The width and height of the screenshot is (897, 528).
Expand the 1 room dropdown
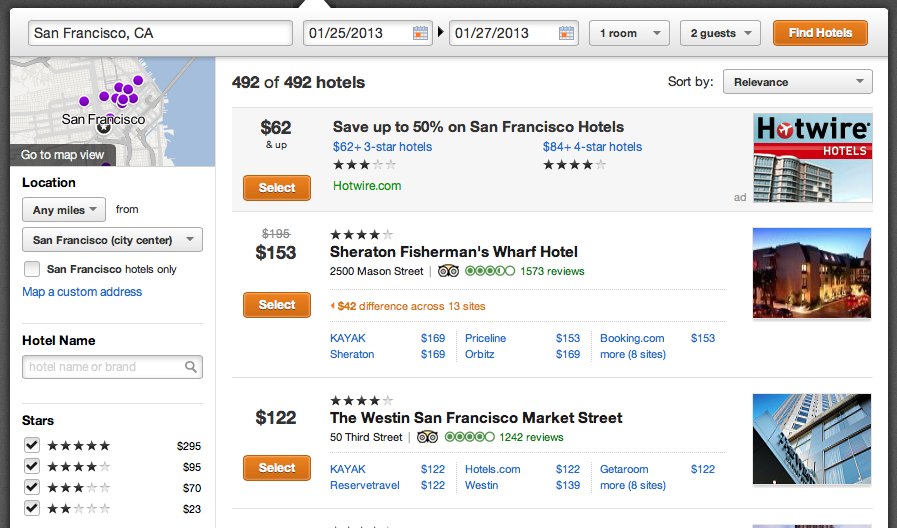tap(629, 33)
